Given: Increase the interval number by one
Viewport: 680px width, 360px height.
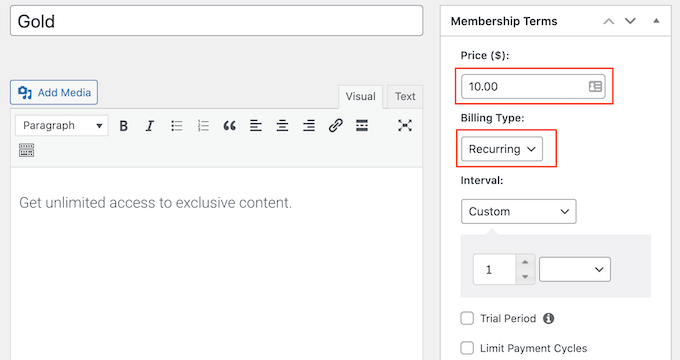Looking at the screenshot, I should coord(525,262).
